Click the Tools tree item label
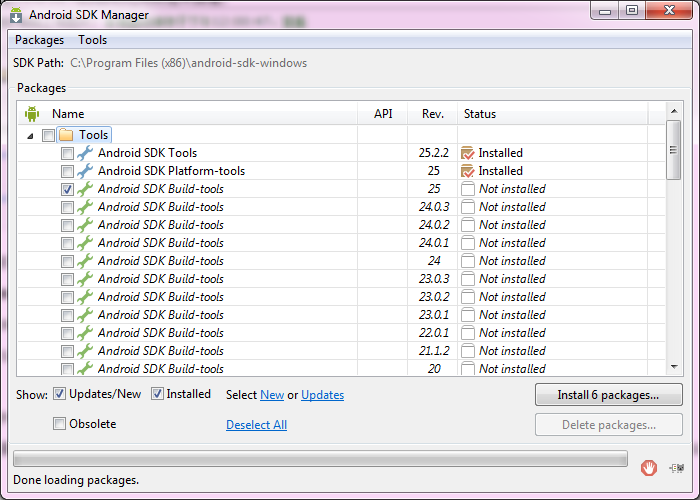The height and width of the screenshot is (500, 700). tap(93, 135)
